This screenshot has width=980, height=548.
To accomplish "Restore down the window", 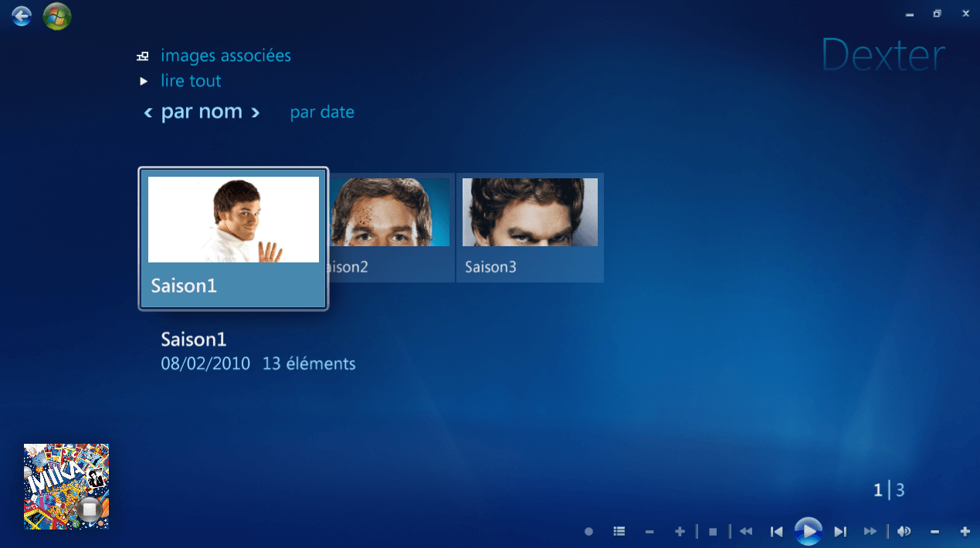I will click(937, 13).
